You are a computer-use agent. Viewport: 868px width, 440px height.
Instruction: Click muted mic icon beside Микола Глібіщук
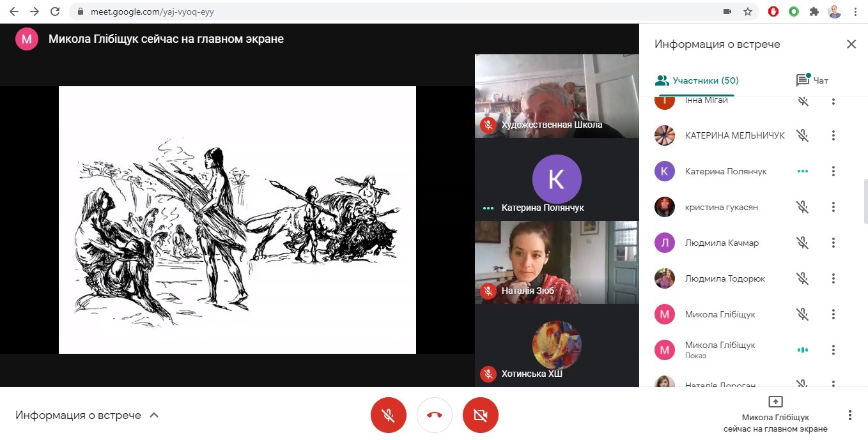(x=803, y=314)
